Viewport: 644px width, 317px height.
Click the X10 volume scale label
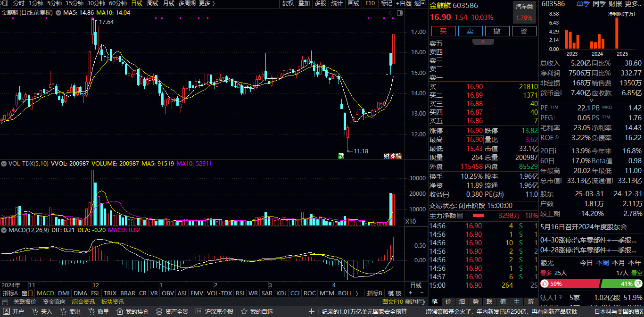411,221
